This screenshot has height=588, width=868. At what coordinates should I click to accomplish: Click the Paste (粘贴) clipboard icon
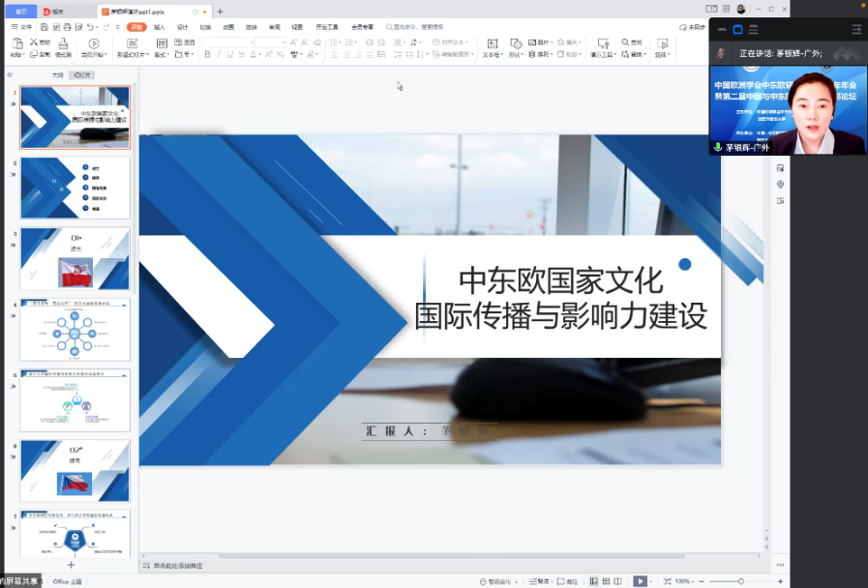click(15, 44)
